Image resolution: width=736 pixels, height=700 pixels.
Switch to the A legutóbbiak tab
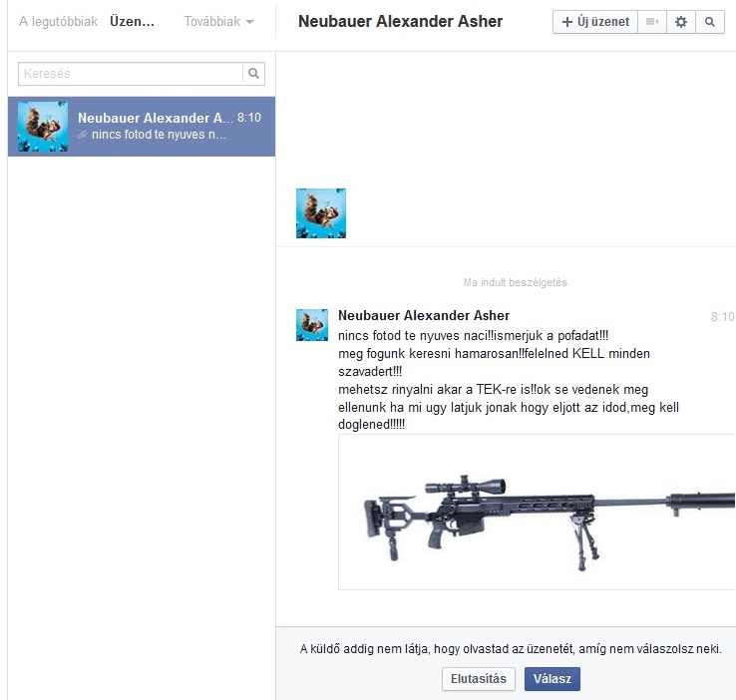(x=58, y=22)
